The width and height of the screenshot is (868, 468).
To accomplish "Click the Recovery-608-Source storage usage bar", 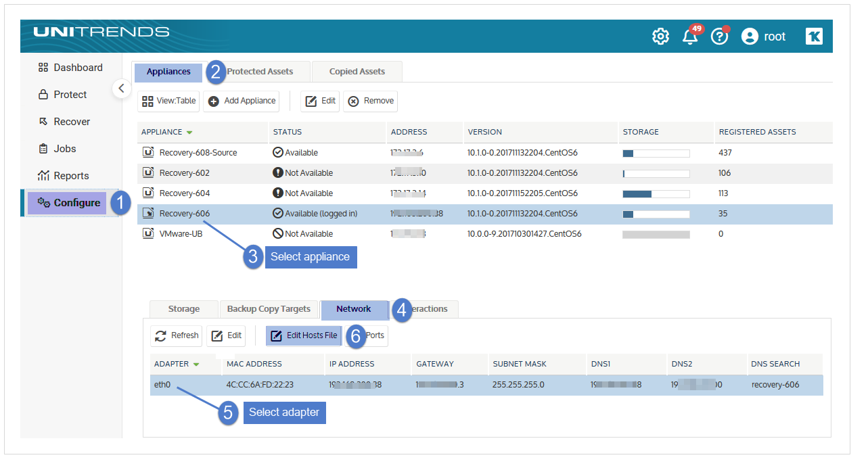I will click(656, 154).
